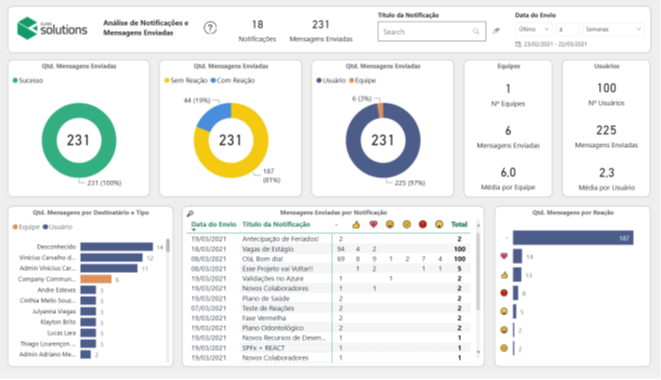Click the red angry face column header

(x=423, y=224)
